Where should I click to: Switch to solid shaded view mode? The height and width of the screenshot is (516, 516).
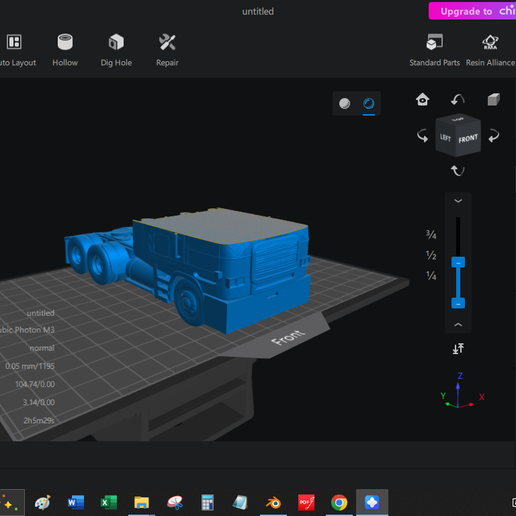(344, 103)
